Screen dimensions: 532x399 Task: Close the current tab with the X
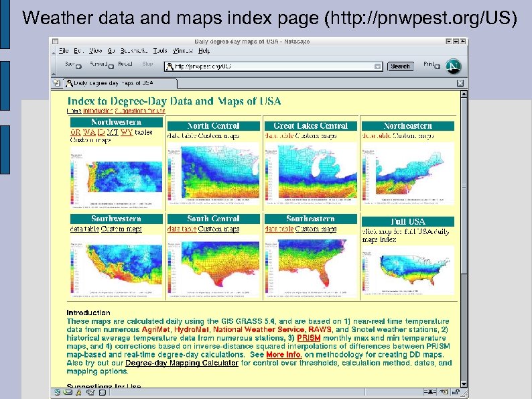click(460, 83)
